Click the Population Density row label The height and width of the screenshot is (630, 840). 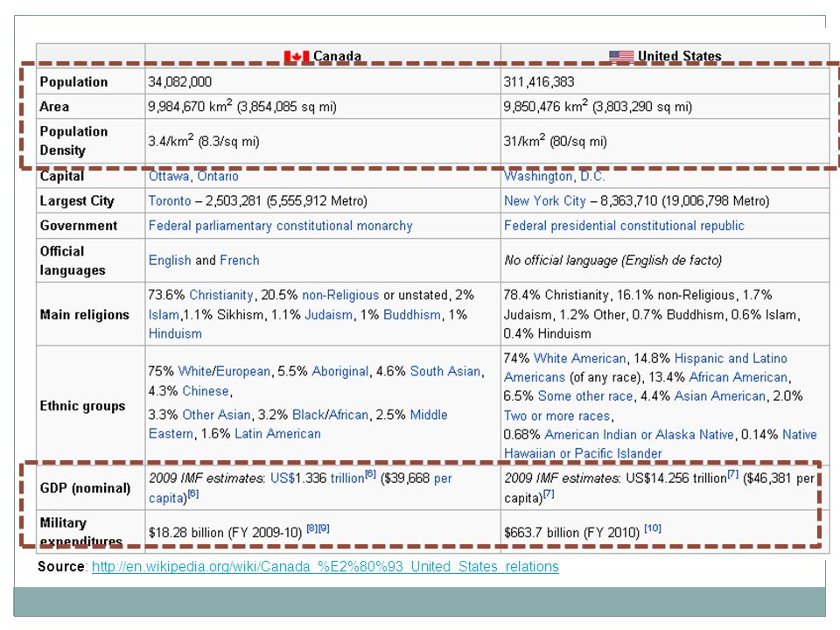(x=73, y=141)
